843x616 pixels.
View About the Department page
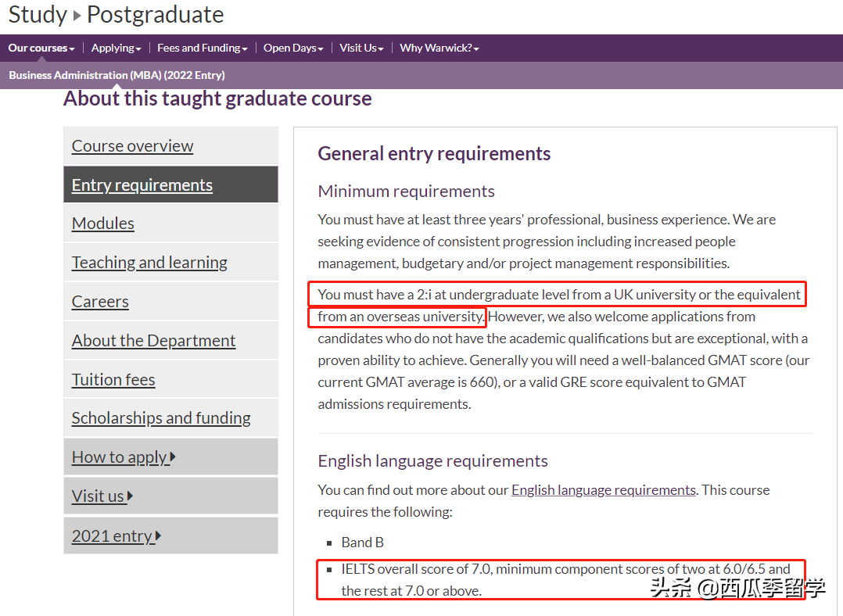point(153,341)
